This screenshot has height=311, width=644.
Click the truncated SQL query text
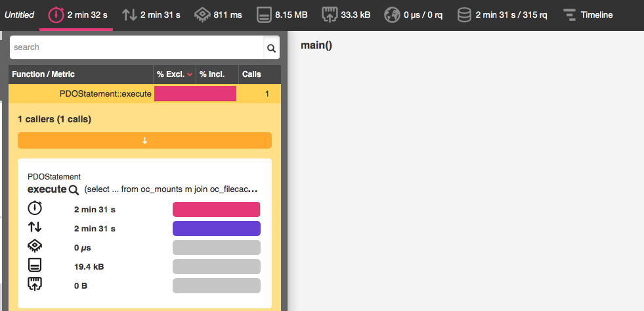pyautogui.click(x=171, y=189)
